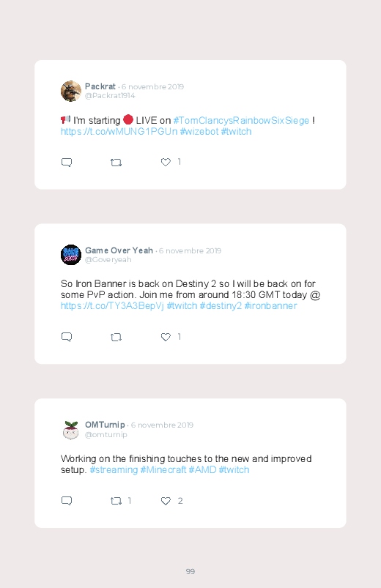381x588 pixels.
Task: Open OMTurnip's turnip avatar
Action: [71, 430]
